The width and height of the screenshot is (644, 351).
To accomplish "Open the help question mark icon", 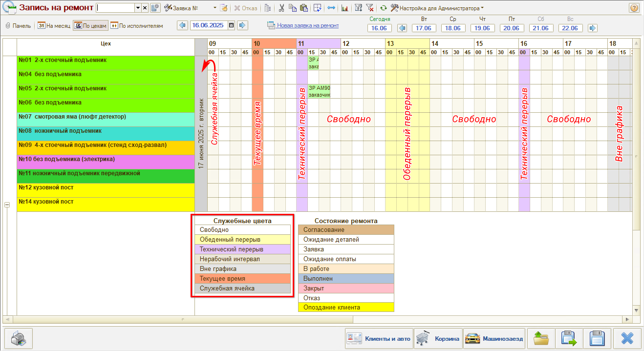I will click(634, 8).
